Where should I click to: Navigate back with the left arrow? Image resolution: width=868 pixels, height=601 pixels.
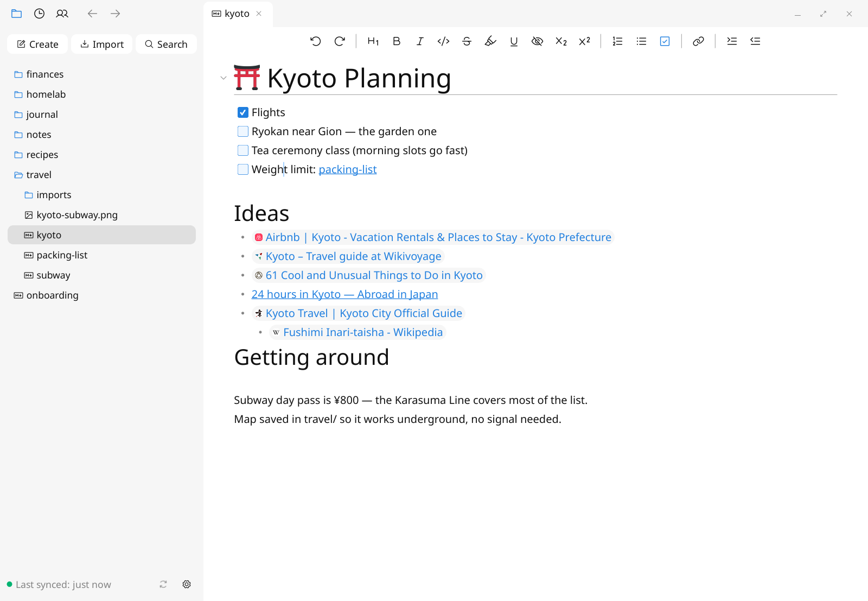92,14
